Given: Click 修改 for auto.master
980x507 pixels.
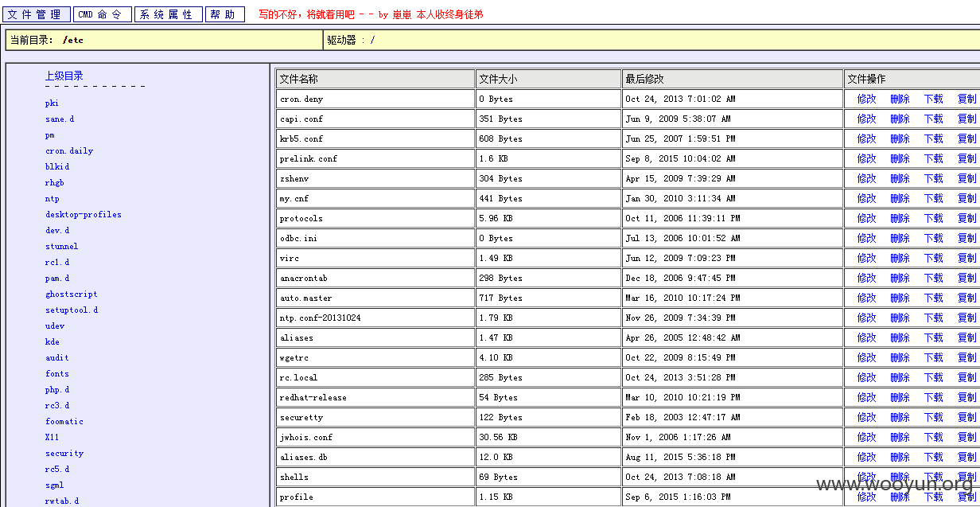Looking at the screenshot, I should pyautogui.click(x=866, y=298).
